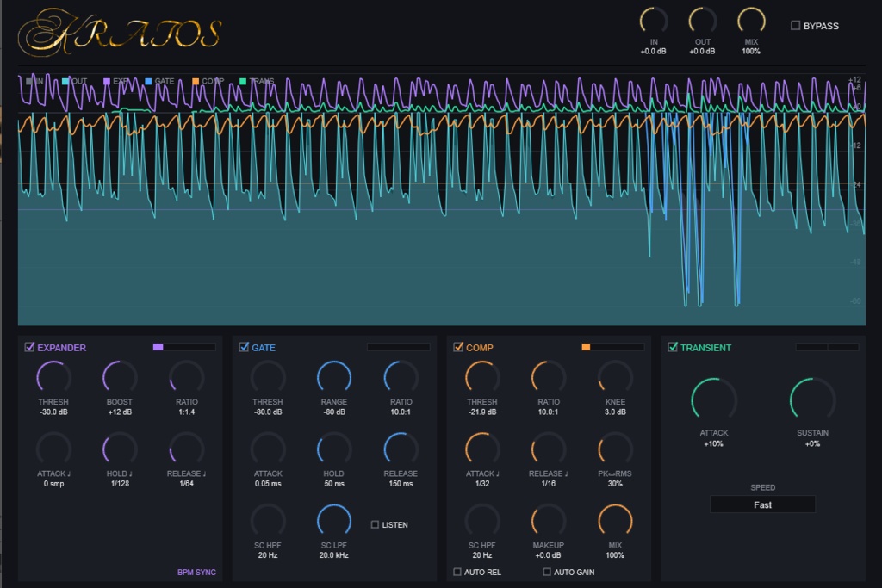
Task: Click the comp MIX knob
Action: point(615,521)
